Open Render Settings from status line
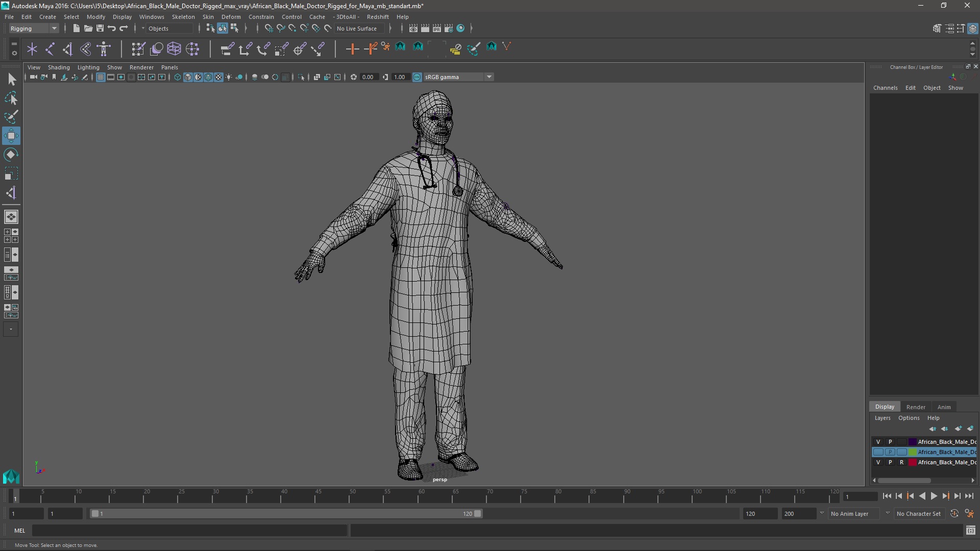This screenshot has width=980, height=551. pos(449,29)
